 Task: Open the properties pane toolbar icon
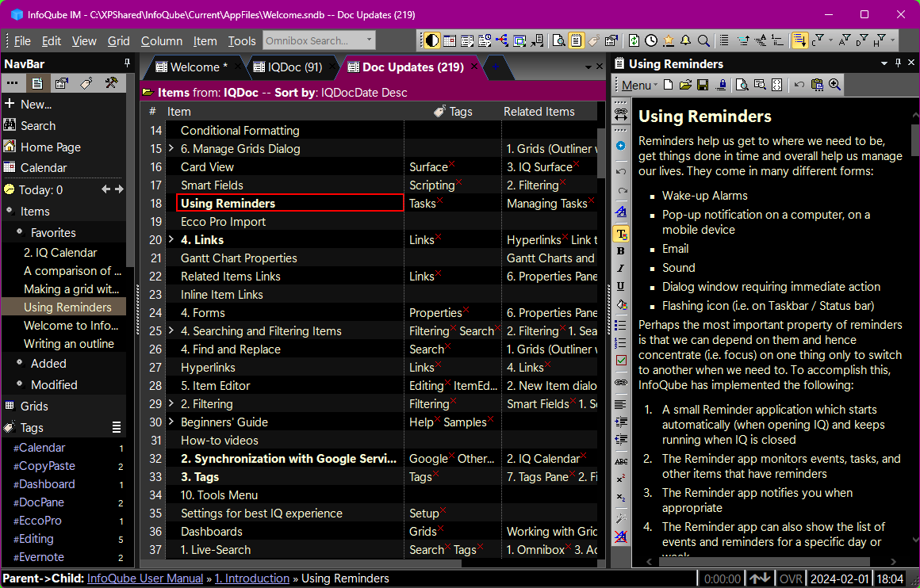(x=611, y=40)
